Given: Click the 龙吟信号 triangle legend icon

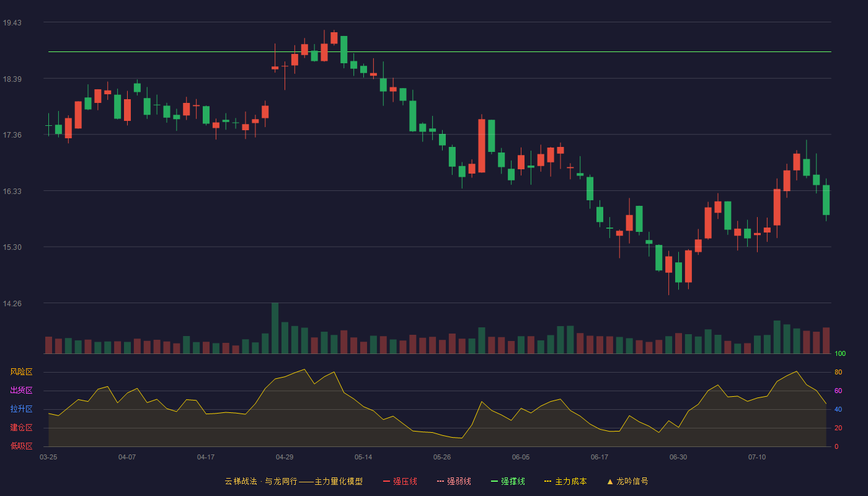Looking at the screenshot, I should (x=610, y=481).
